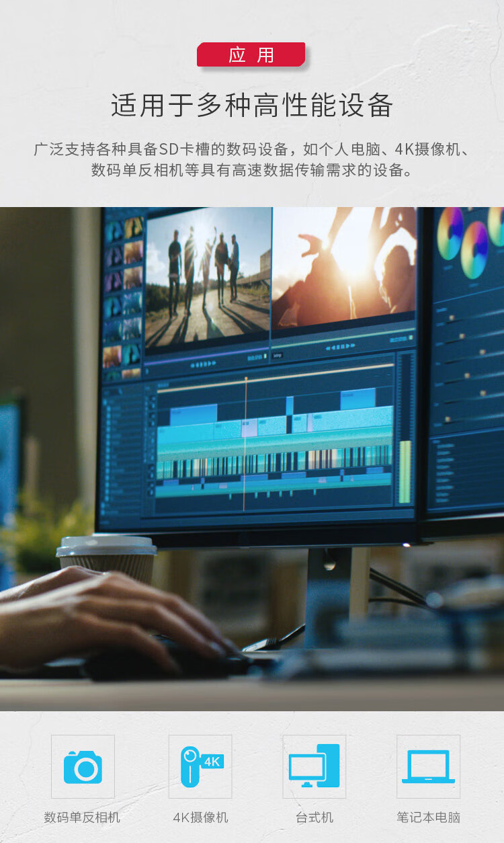The width and height of the screenshot is (504, 843).
Task: Select top-left clip thumbnail in media bin
Action: point(114,230)
